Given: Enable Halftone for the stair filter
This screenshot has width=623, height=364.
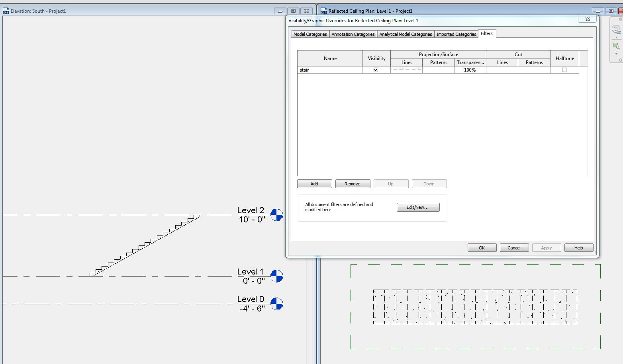Looking at the screenshot, I should click(x=564, y=70).
